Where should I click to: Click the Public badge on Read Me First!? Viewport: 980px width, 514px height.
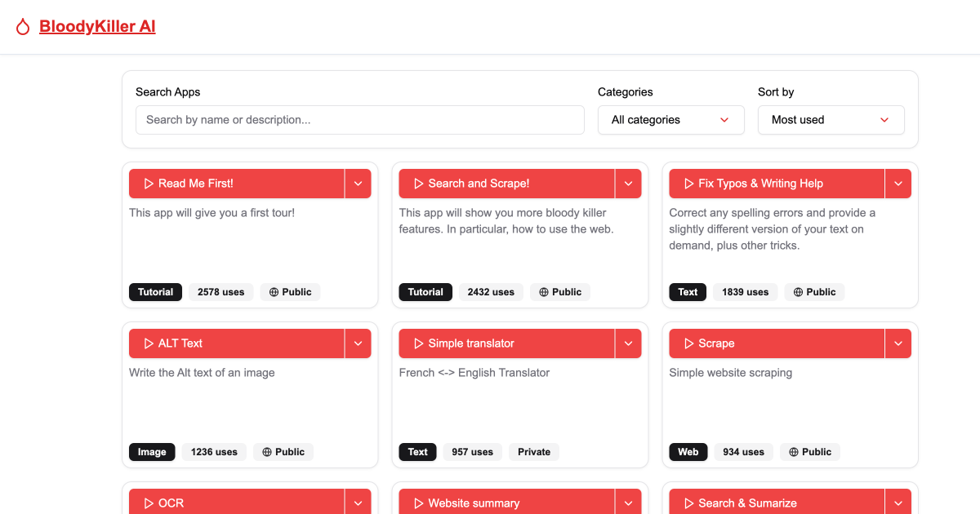point(291,292)
